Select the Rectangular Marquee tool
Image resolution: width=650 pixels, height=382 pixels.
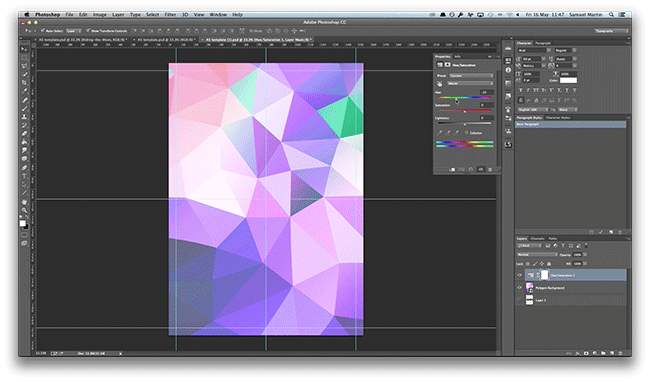point(24,58)
